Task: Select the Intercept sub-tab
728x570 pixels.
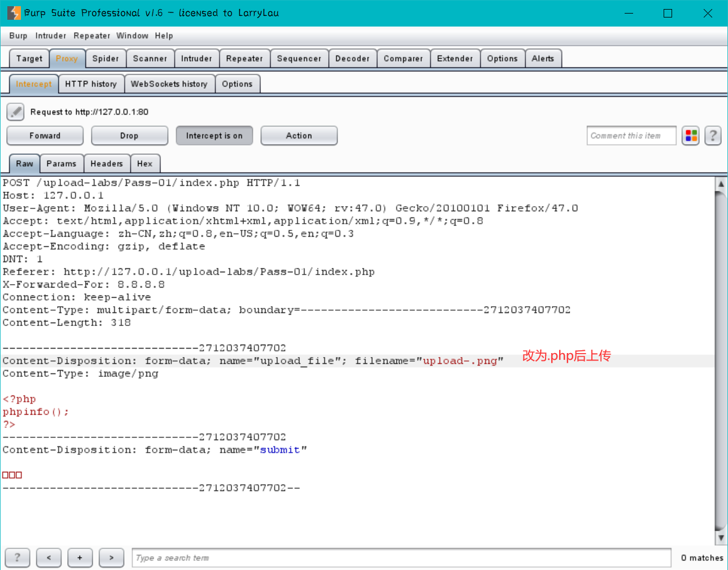Action: click(x=34, y=84)
